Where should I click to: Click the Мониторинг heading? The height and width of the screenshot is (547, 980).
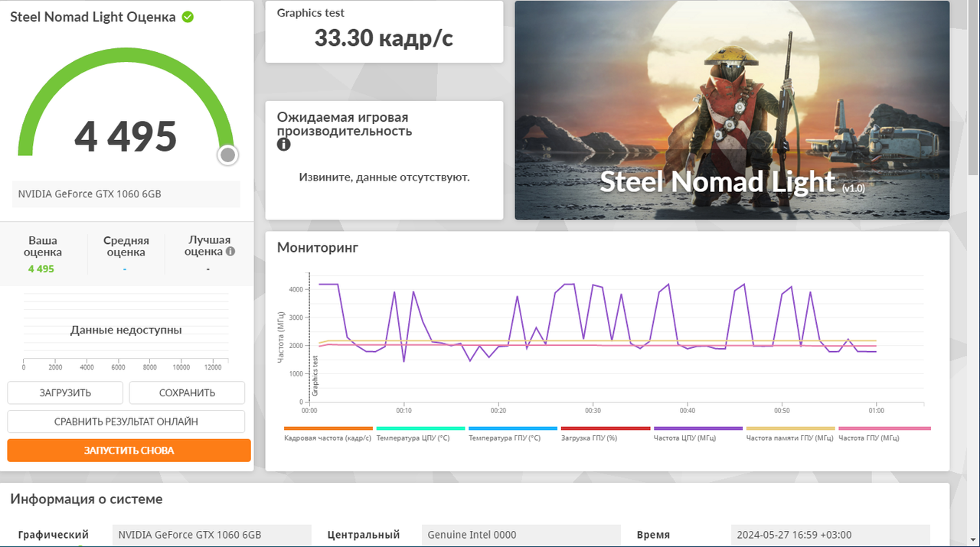[318, 247]
